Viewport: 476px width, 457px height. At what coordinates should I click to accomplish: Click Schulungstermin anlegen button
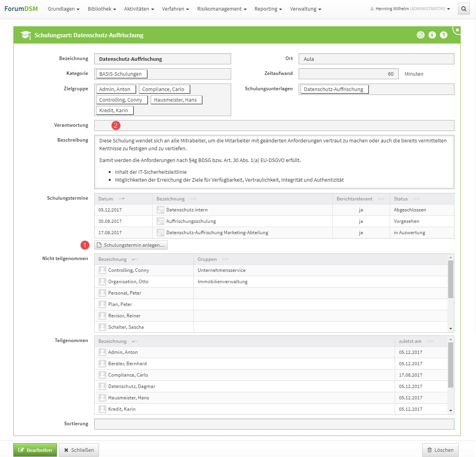coord(131,245)
